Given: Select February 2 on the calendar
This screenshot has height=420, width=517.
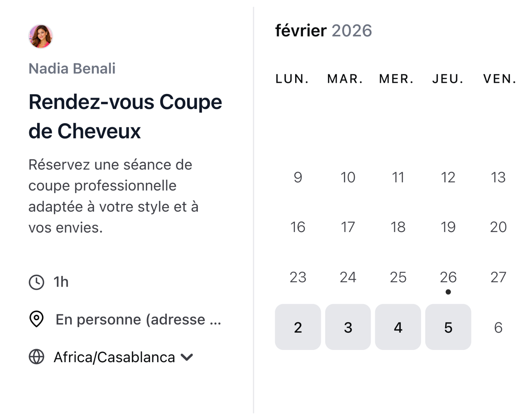Looking at the screenshot, I should click(x=298, y=327).
